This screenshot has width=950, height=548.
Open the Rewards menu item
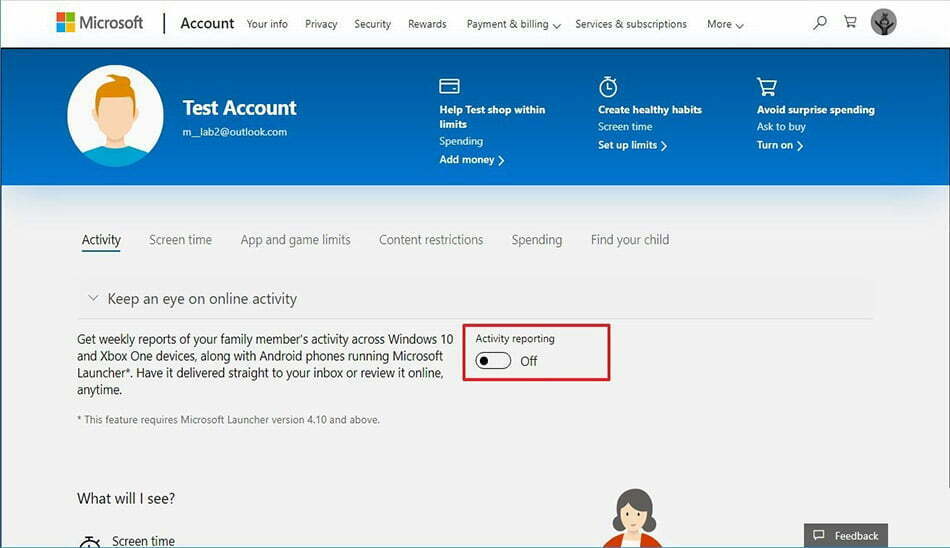427,24
